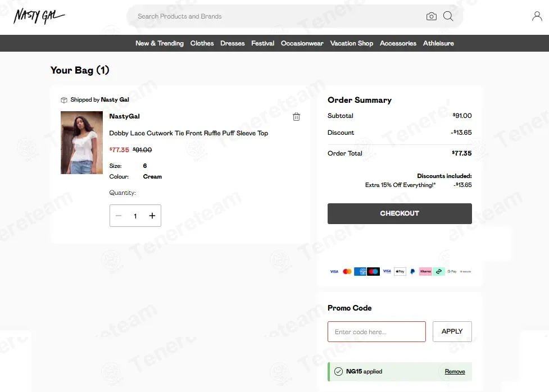
Task: Click the Nasty Gal logo
Action: pos(39,16)
